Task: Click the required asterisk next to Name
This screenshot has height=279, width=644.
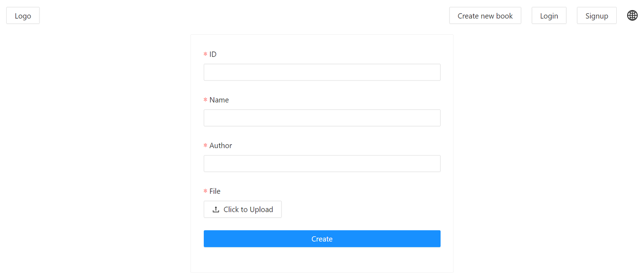Action: pos(205,100)
